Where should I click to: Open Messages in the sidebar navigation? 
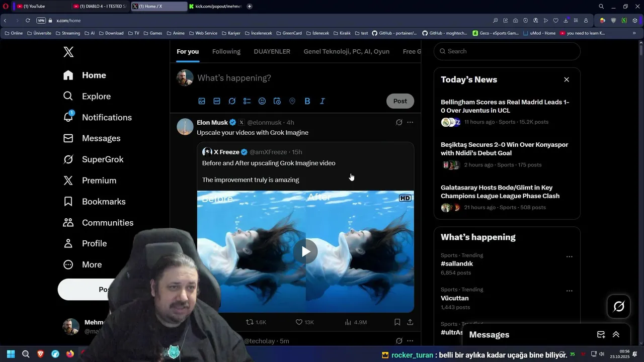[92, 138]
